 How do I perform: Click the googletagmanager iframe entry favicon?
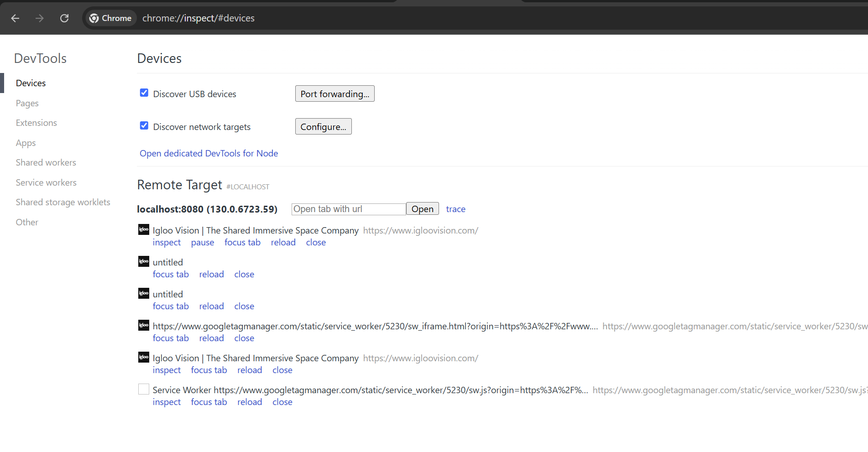point(144,326)
